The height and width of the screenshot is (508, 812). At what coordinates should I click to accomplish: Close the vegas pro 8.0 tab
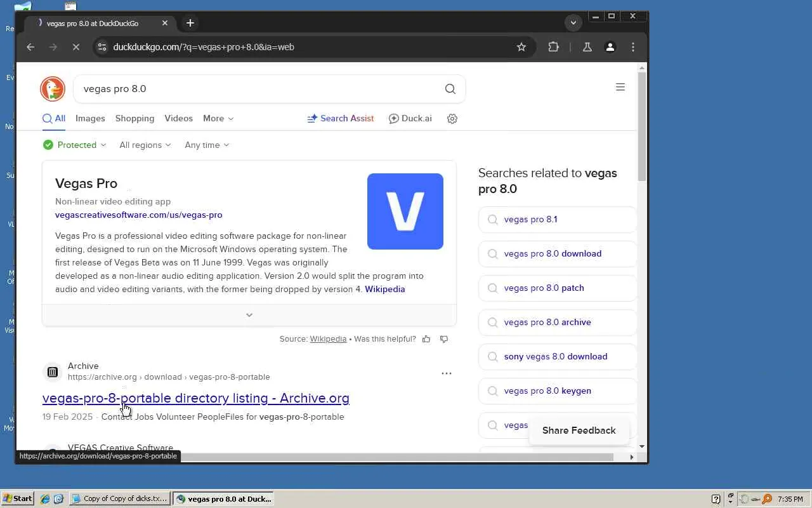(165, 23)
